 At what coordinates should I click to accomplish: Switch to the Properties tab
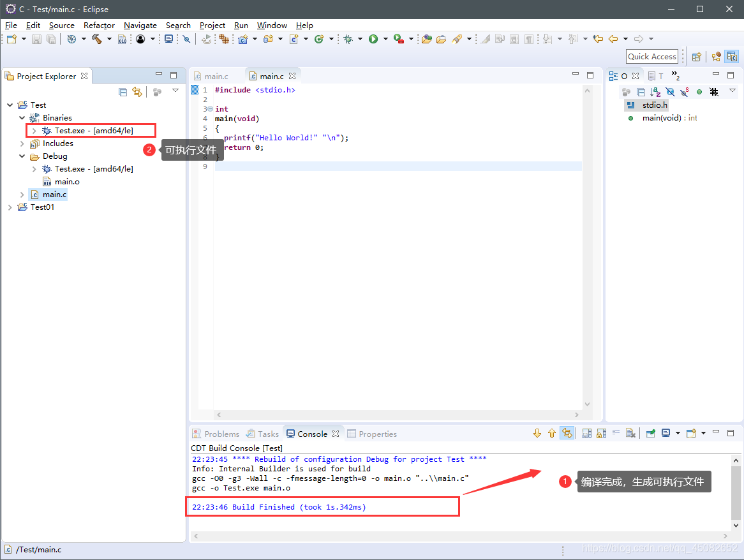coord(372,434)
